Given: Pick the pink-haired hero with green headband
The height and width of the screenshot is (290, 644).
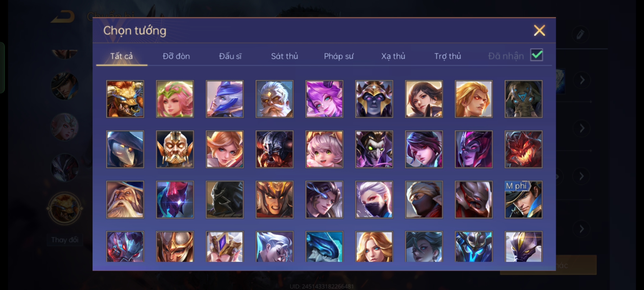Looking at the screenshot, I should 175,99.
